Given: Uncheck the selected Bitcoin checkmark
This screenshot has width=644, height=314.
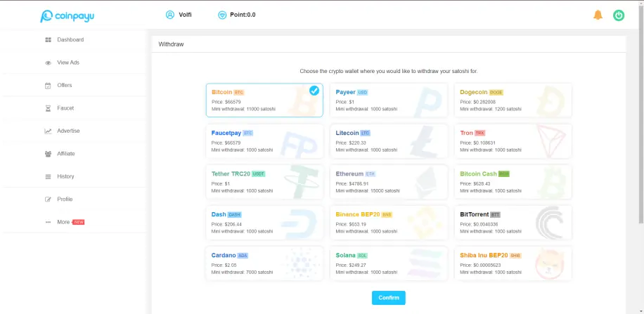Looking at the screenshot, I should point(314,91).
